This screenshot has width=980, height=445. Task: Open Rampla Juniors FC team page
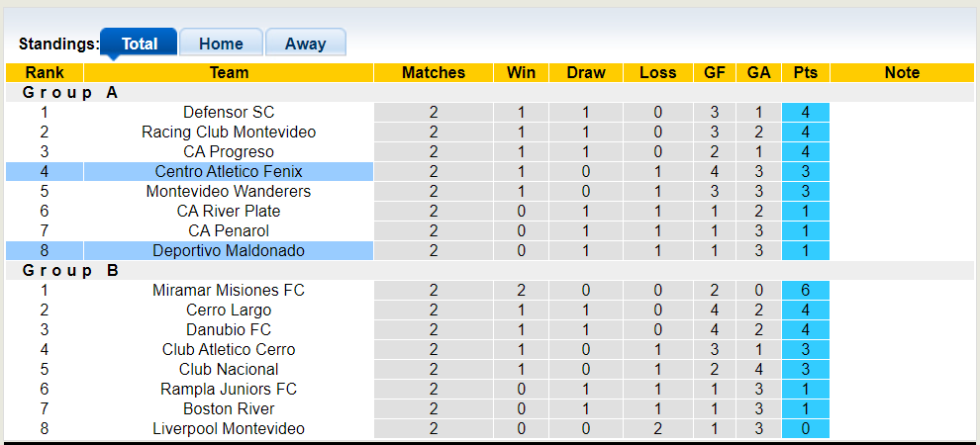pos(229,390)
